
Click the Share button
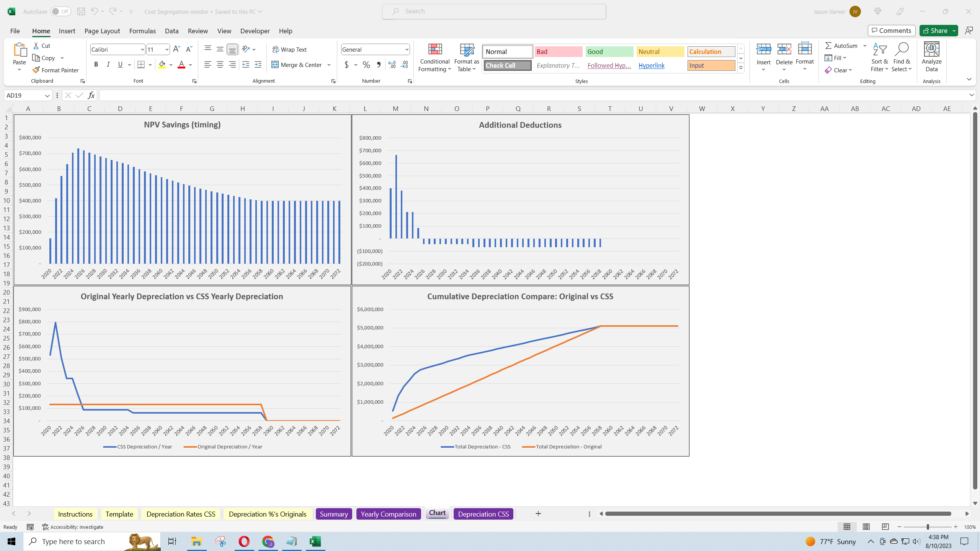point(934,31)
